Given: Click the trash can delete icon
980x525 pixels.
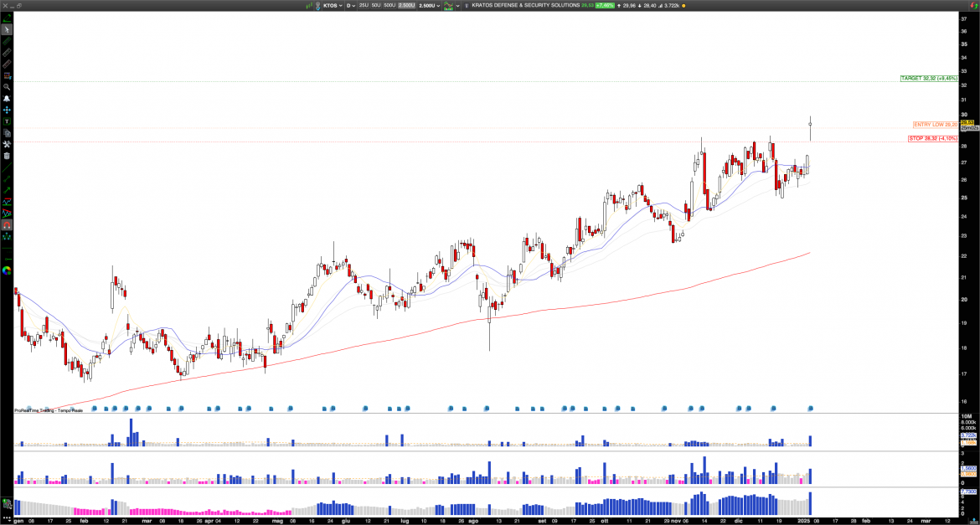Looking at the screenshot, I should point(7,156).
